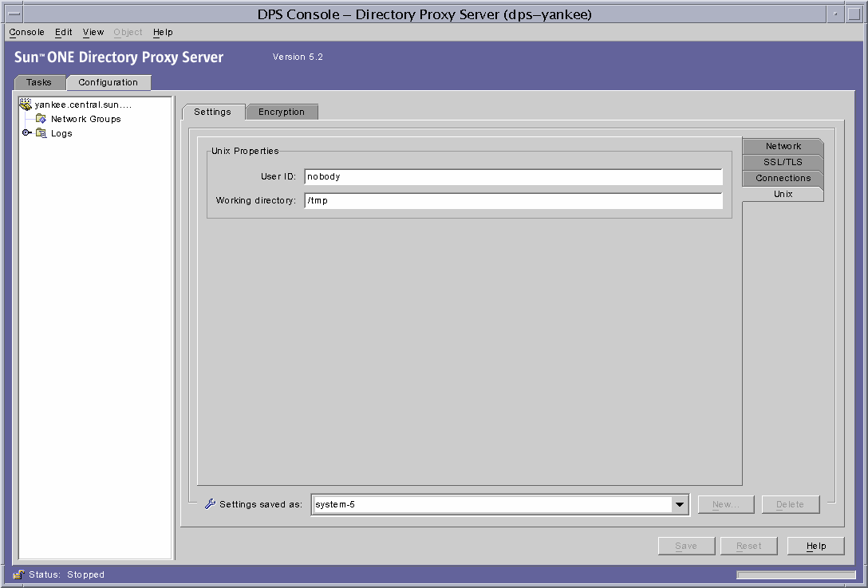The image size is (868, 588).
Task: Click the Help button
Action: point(815,546)
